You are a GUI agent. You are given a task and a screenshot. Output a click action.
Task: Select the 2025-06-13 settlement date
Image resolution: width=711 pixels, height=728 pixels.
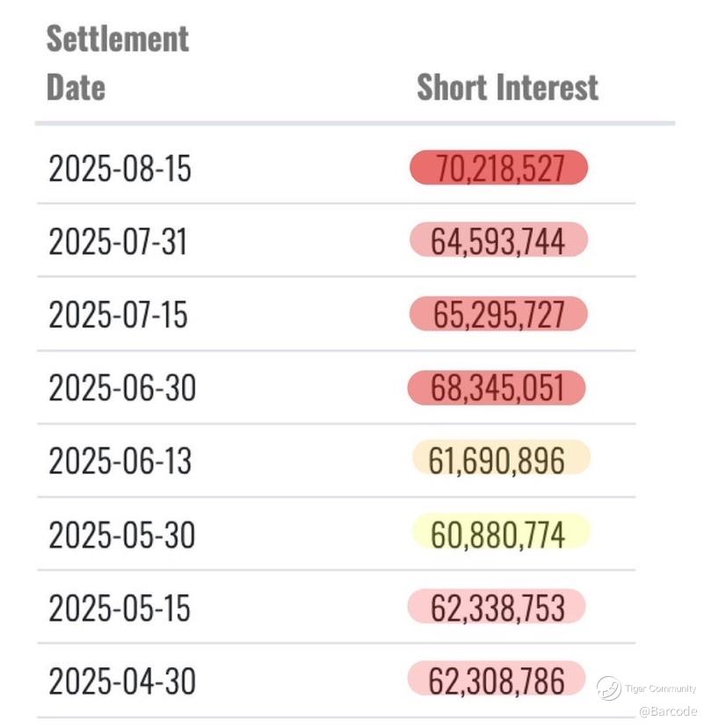[x=120, y=461]
